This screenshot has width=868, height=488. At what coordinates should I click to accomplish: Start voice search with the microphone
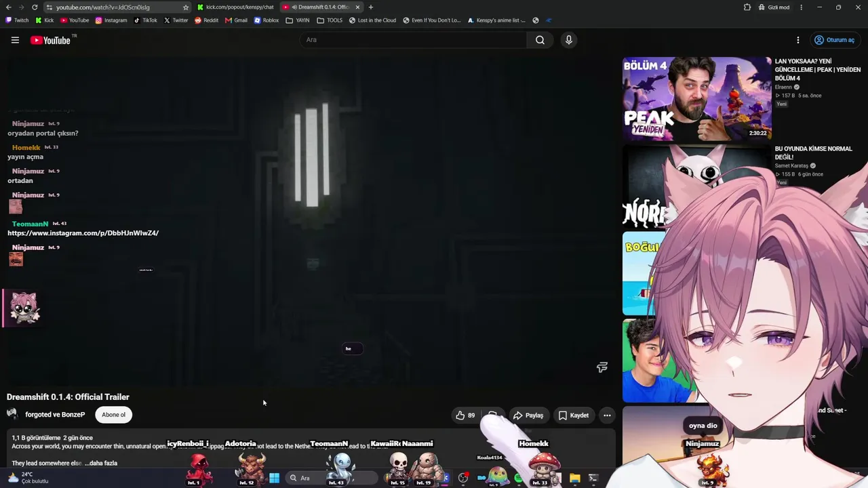[x=569, y=40]
